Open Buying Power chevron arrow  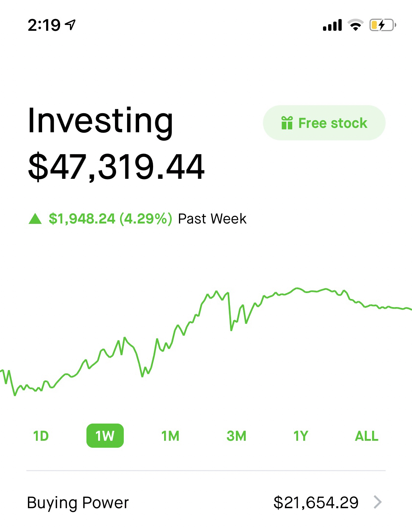(x=378, y=502)
